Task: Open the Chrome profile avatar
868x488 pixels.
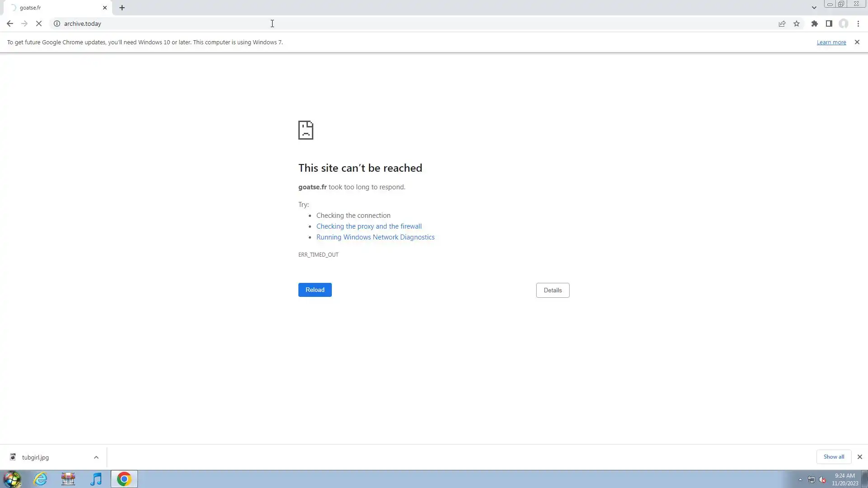Action: (x=844, y=23)
